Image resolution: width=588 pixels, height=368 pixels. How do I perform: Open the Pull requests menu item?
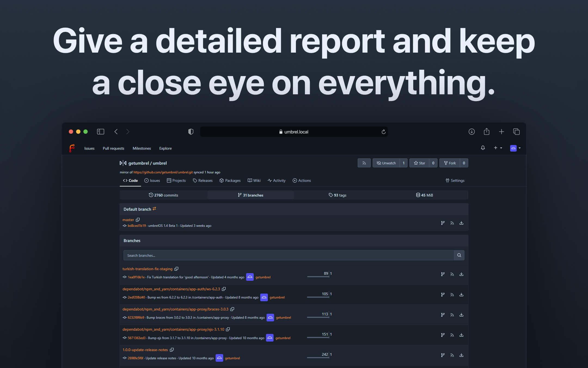pos(113,148)
